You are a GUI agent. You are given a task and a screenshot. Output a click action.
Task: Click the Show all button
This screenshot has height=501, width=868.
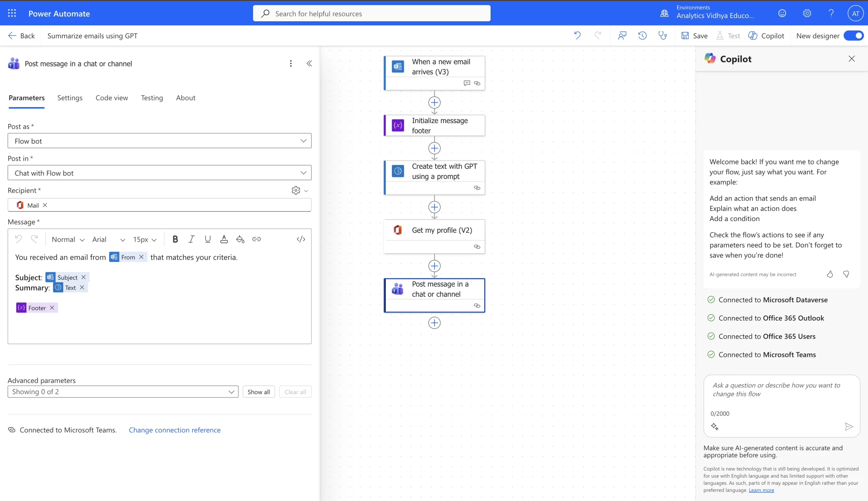click(x=258, y=392)
